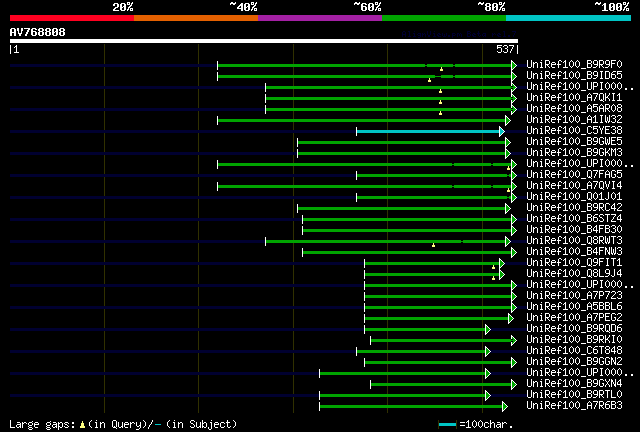Click the green alignment bar of UniRef100_Q8RWT3
640x432 pixels.
point(385,242)
